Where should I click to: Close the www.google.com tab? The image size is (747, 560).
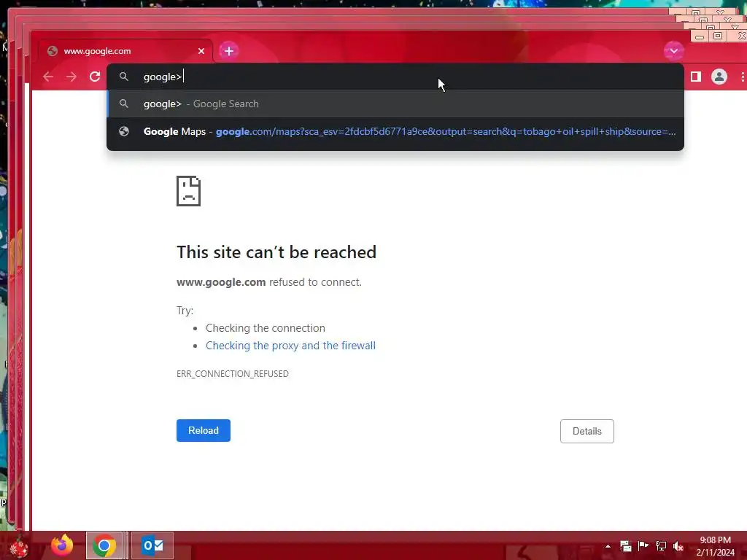(201, 51)
